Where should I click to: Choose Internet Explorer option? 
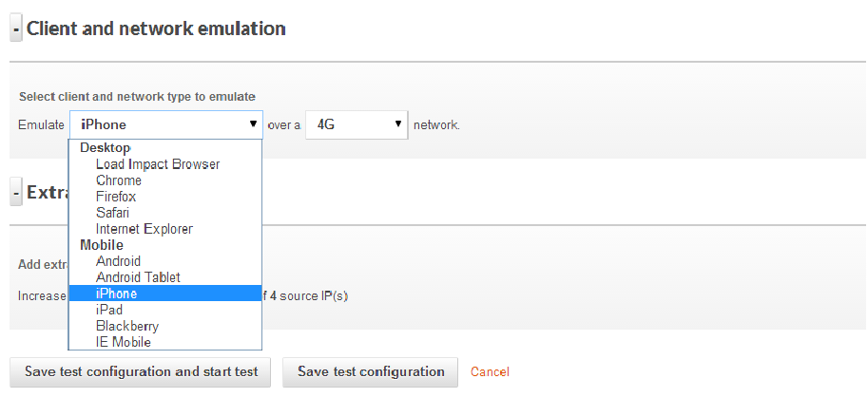[x=145, y=229]
